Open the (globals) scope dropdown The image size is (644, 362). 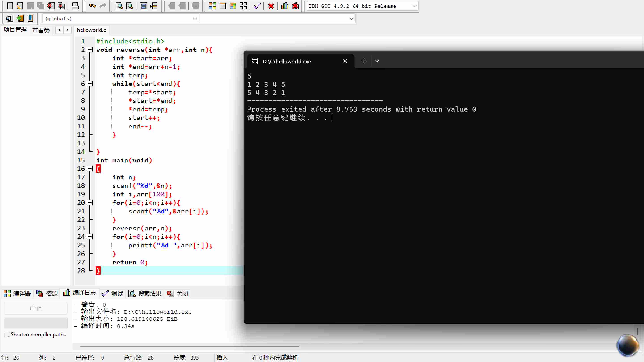[195, 19]
